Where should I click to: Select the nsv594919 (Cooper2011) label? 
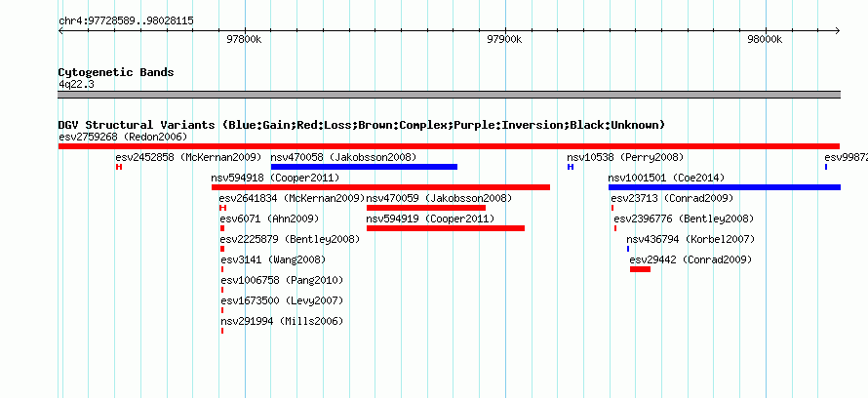tap(431, 219)
